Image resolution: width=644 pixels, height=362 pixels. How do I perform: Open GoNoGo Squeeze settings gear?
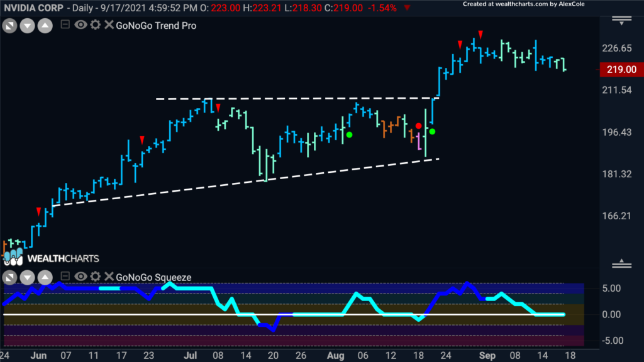pyautogui.click(x=96, y=277)
